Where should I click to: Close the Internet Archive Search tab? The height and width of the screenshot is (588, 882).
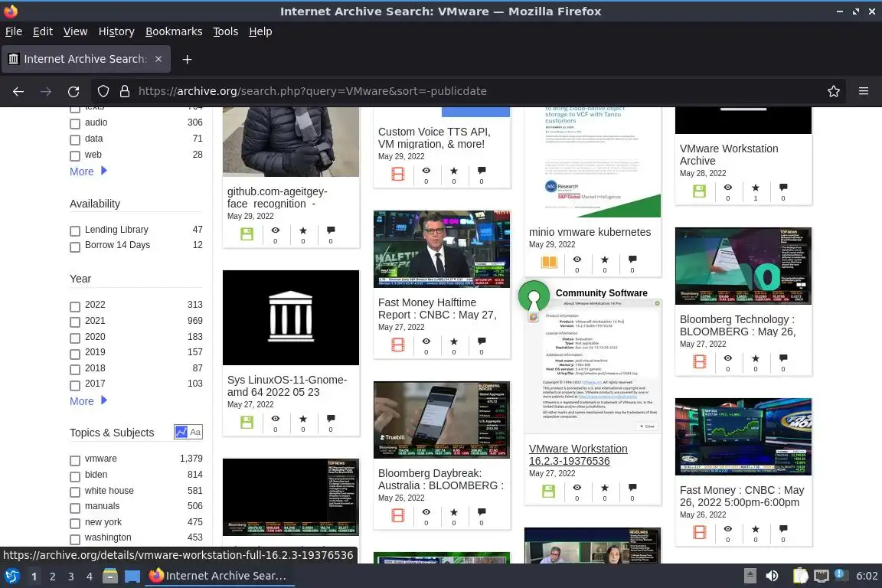pos(158,59)
